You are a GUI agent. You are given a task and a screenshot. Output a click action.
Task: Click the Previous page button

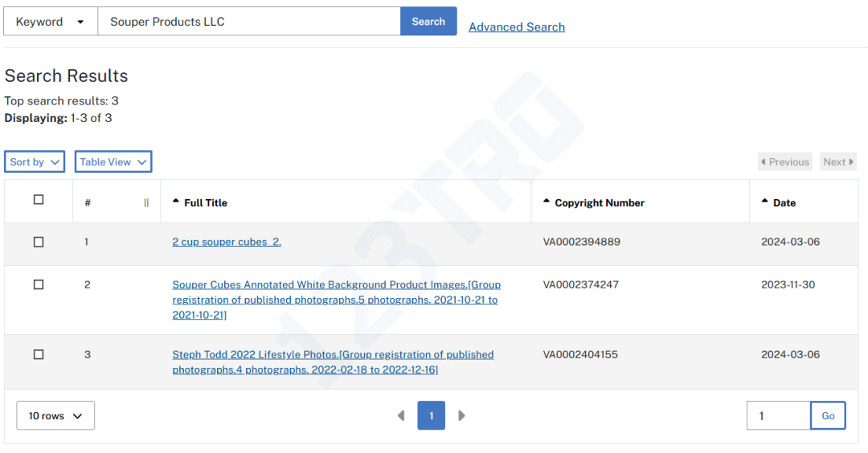pos(785,162)
